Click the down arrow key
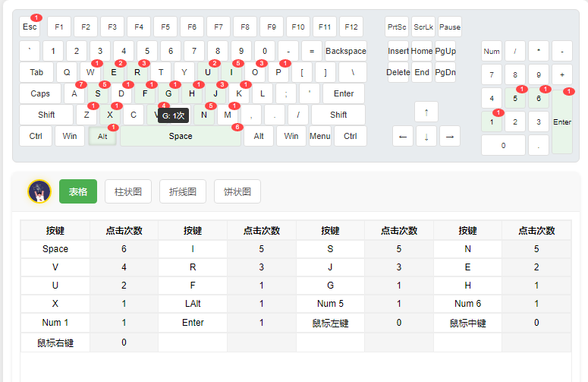The width and height of the screenshot is (588, 382). pyautogui.click(x=426, y=136)
